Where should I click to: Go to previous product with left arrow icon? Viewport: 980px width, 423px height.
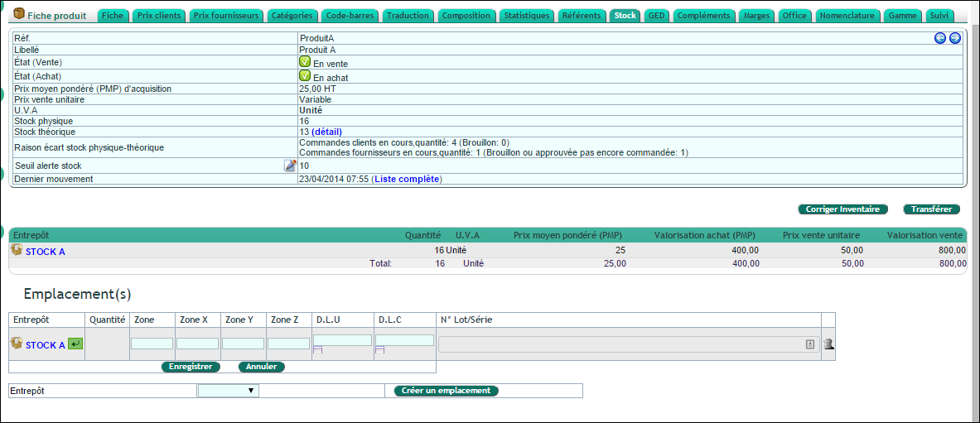point(940,38)
